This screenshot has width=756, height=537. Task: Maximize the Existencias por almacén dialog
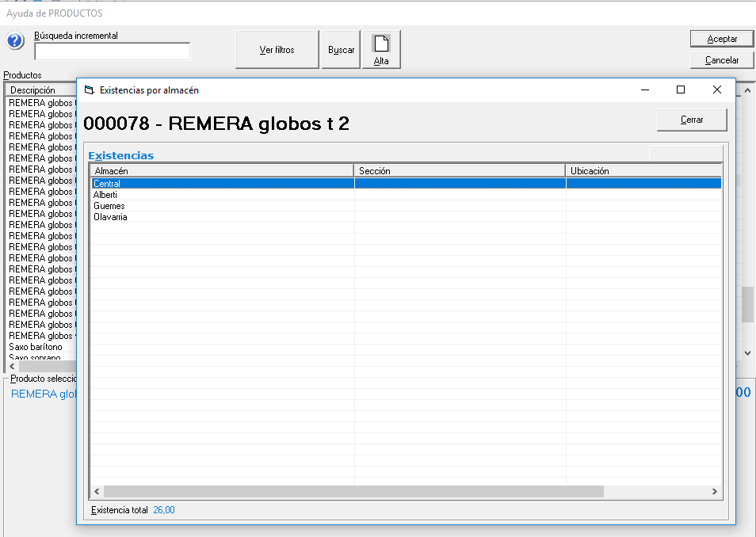click(x=680, y=90)
